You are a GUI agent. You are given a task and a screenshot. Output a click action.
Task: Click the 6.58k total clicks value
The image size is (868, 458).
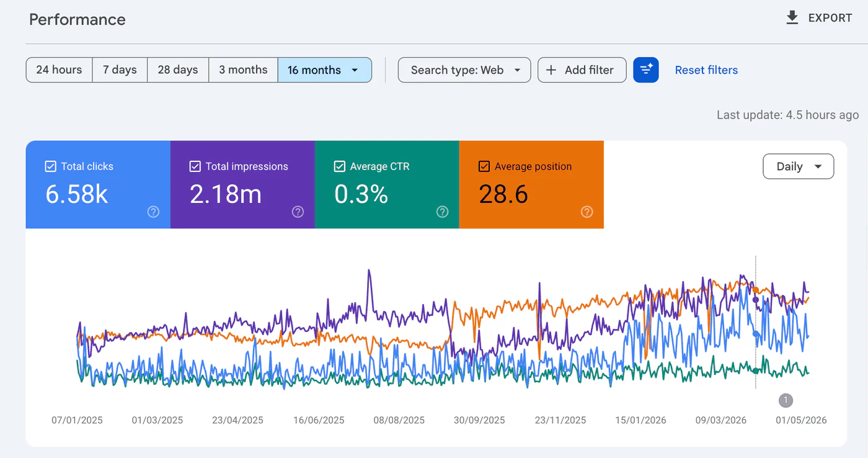pos(77,194)
